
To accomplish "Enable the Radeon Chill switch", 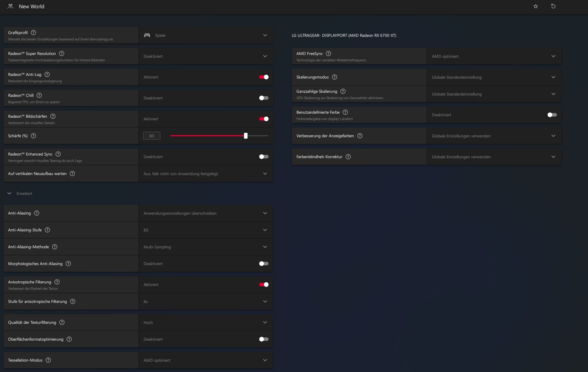I will 264,98.
